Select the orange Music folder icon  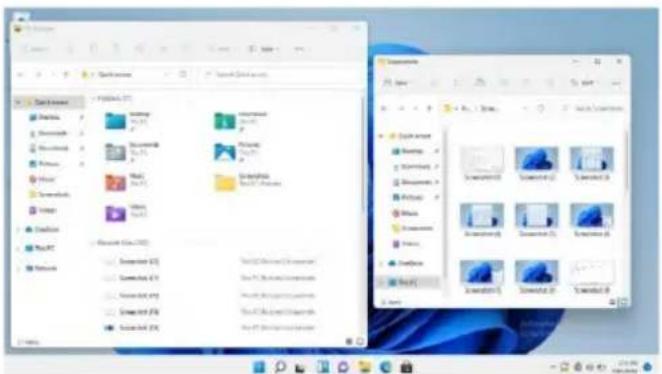pyautogui.click(x=115, y=183)
